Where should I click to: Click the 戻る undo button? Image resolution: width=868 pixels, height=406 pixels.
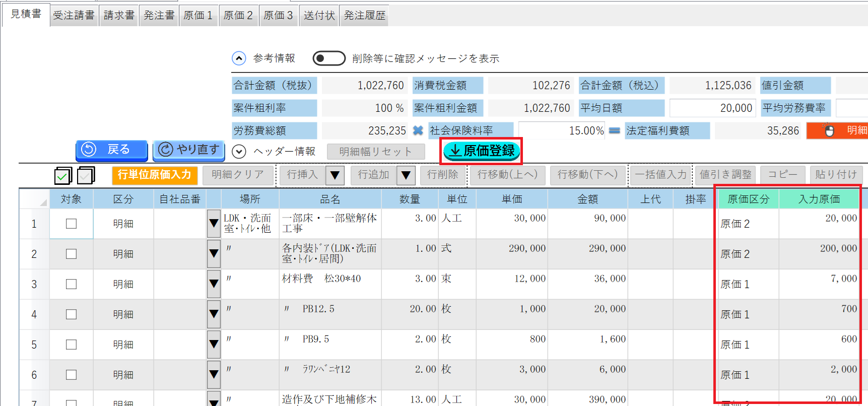(111, 150)
